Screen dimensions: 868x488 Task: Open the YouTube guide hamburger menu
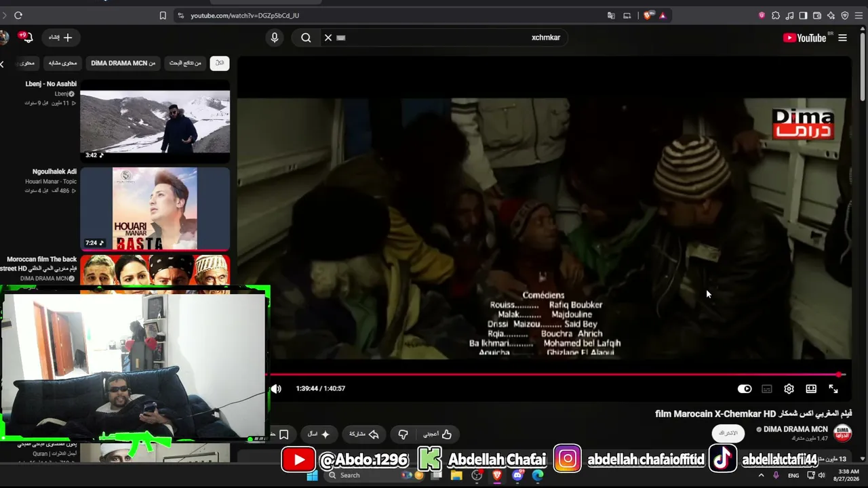pyautogui.click(x=843, y=38)
